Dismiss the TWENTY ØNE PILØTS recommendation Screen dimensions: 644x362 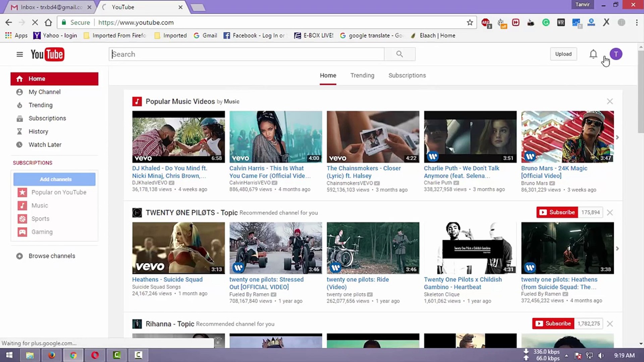point(610,212)
